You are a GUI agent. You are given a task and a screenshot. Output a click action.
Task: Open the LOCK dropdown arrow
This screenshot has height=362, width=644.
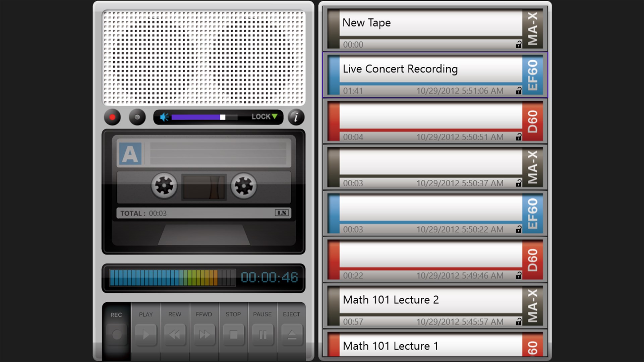tap(275, 116)
